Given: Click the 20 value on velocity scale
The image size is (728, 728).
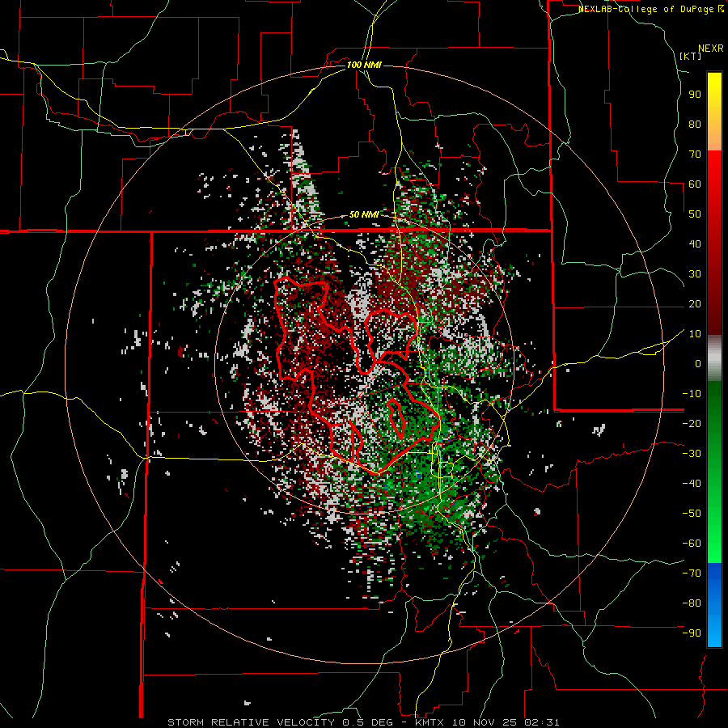Looking at the screenshot, I should click(695, 303).
